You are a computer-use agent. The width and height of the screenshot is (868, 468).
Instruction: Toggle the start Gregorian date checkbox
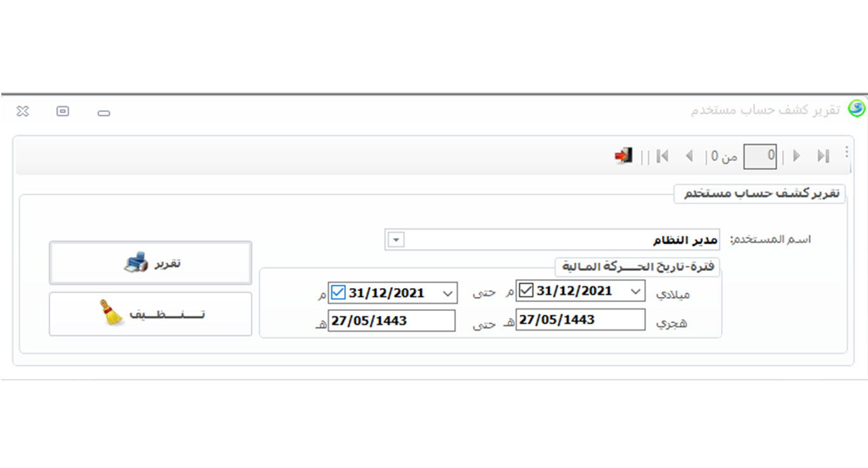527,291
